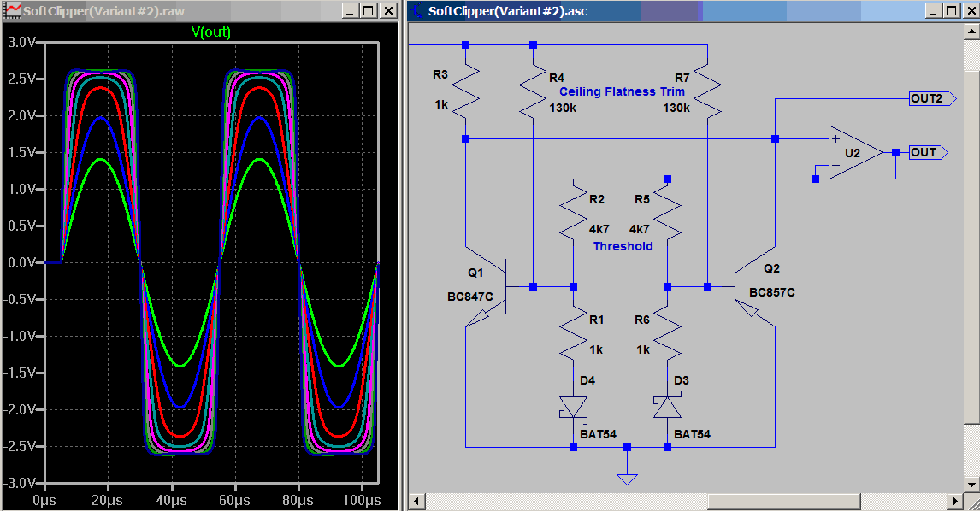Close the SoftClipper .asc schematic window
The width and height of the screenshot is (980, 511).
point(971,10)
